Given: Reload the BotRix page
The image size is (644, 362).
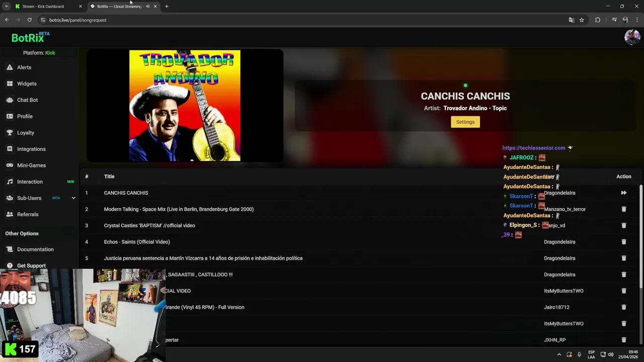Looking at the screenshot, I should pos(30,20).
